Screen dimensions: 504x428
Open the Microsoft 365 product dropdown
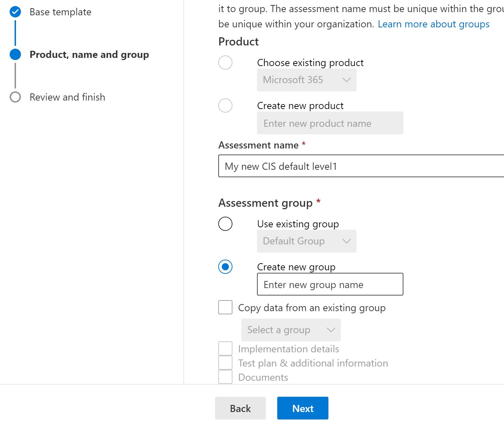306,80
